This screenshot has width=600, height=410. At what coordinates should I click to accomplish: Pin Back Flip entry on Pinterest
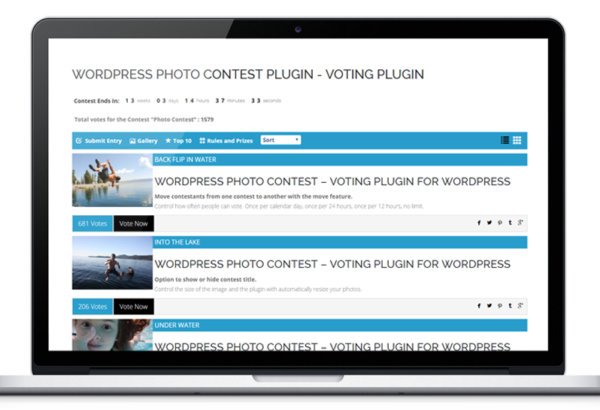click(500, 222)
